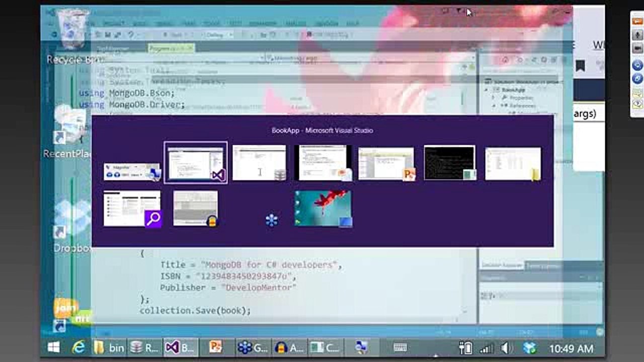Activate the Visual Studio taskbar button
The width and height of the screenshot is (644, 362).
[x=181, y=347]
